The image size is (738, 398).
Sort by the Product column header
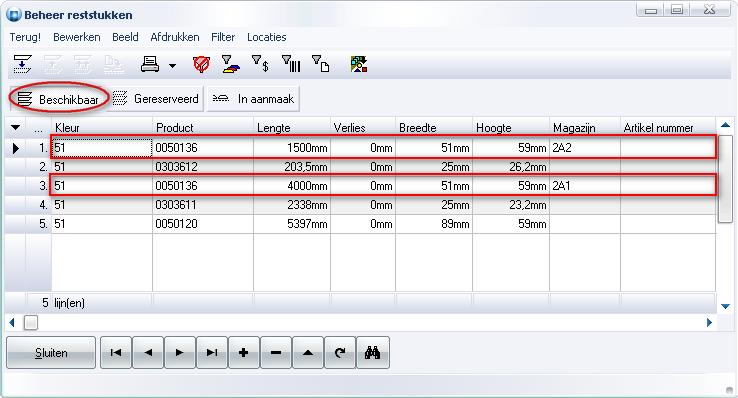pyautogui.click(x=203, y=127)
